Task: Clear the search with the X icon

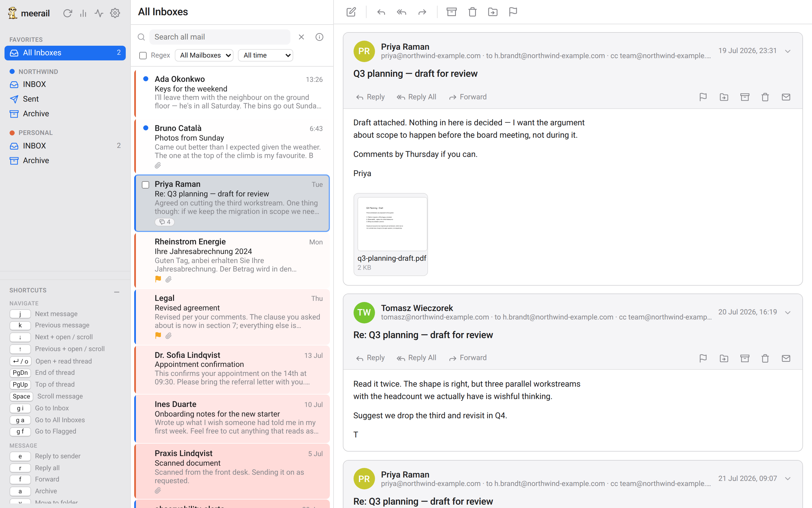Action: pyautogui.click(x=301, y=37)
